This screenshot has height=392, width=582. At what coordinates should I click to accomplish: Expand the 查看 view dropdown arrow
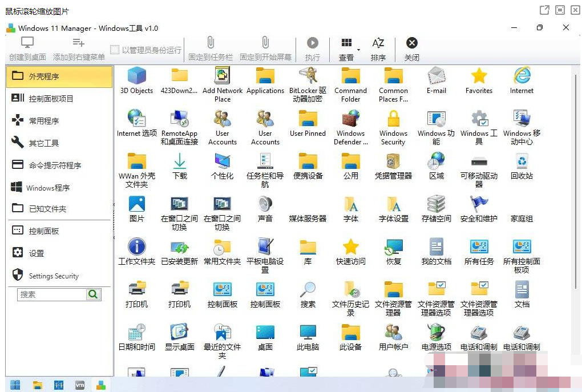click(x=358, y=50)
